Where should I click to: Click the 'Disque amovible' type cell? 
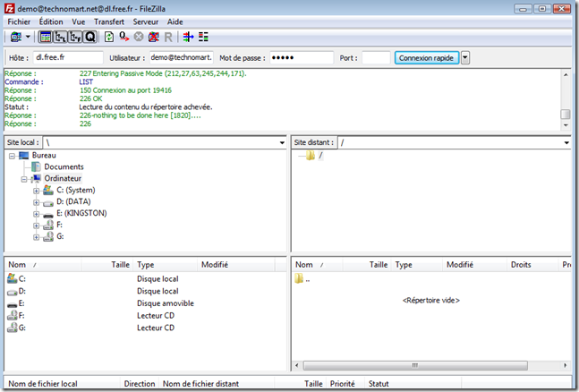coord(166,303)
